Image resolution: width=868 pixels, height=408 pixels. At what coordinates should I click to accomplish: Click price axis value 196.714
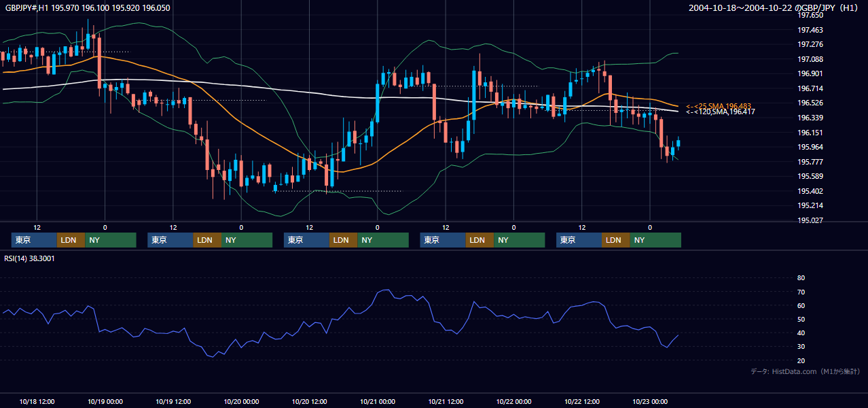(810, 88)
